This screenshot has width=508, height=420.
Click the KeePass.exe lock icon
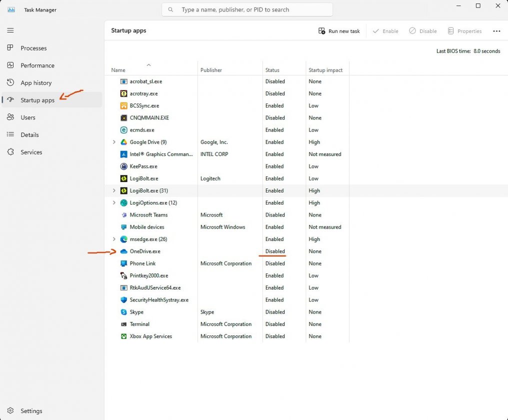click(x=124, y=166)
